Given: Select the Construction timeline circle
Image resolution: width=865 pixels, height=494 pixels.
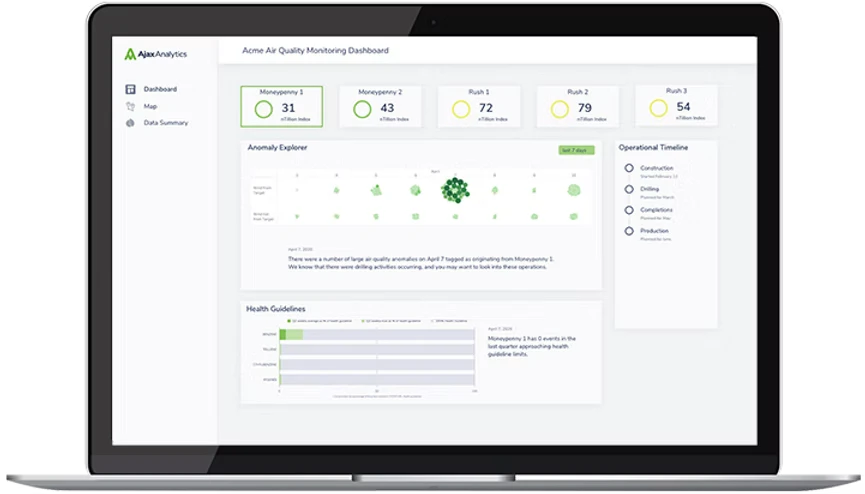Looking at the screenshot, I should [629, 169].
